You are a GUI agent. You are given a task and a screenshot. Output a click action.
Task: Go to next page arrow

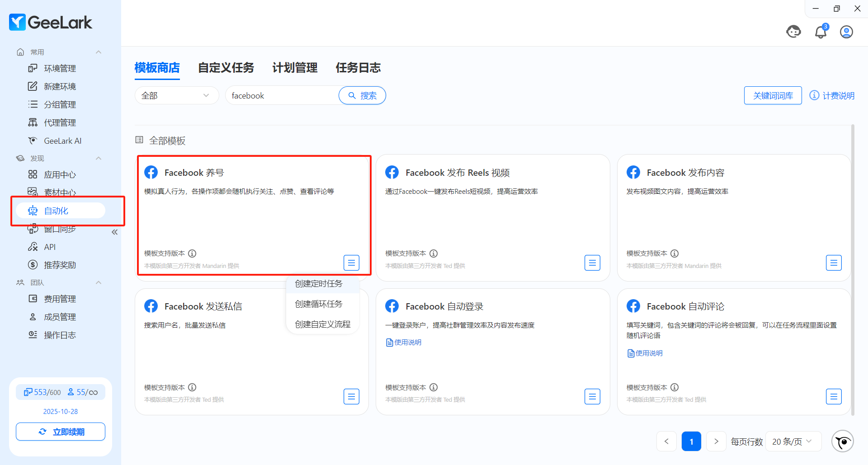(x=716, y=442)
